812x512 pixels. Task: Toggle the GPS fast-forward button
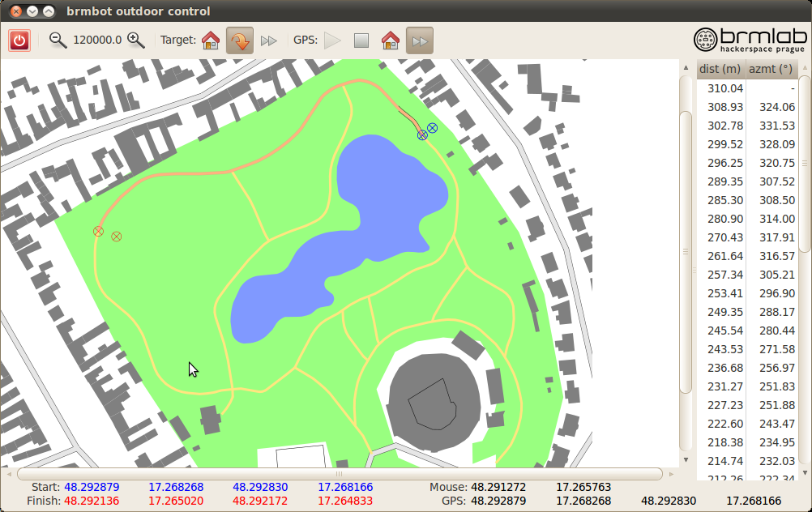(x=419, y=41)
